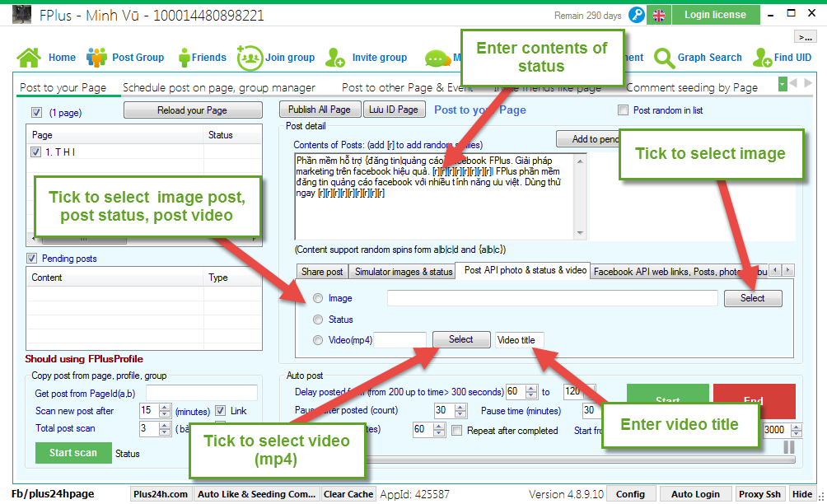This screenshot has width=827, height=504.
Task: Click the Graph Search magnifier icon
Action: point(664,58)
